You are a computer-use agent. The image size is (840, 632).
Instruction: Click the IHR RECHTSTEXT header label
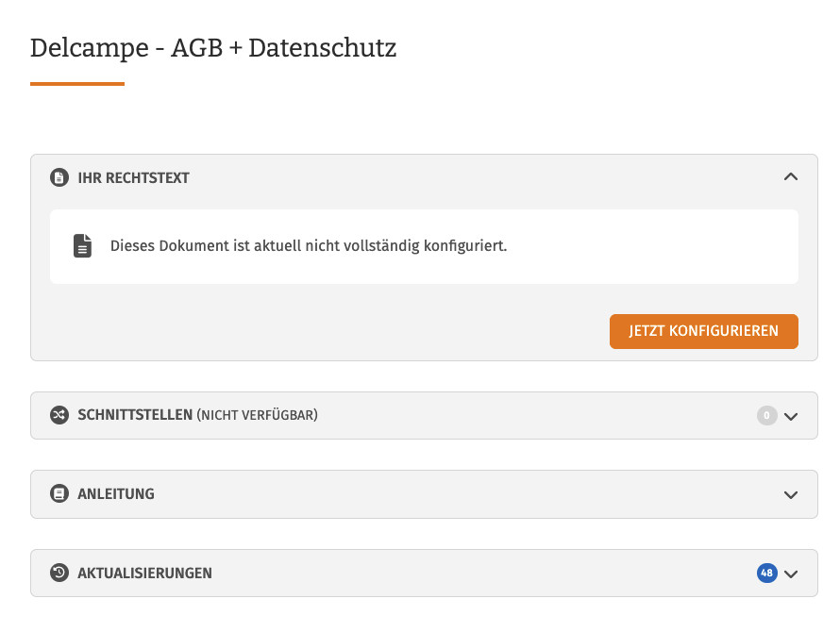pos(133,177)
